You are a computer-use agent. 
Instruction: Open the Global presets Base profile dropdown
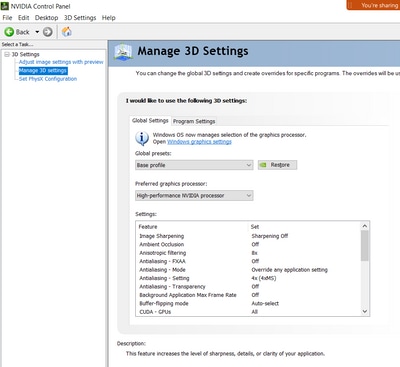[194, 165]
